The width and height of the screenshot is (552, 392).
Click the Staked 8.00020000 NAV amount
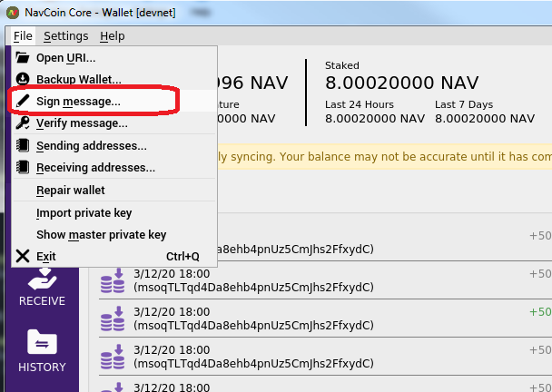click(x=401, y=83)
